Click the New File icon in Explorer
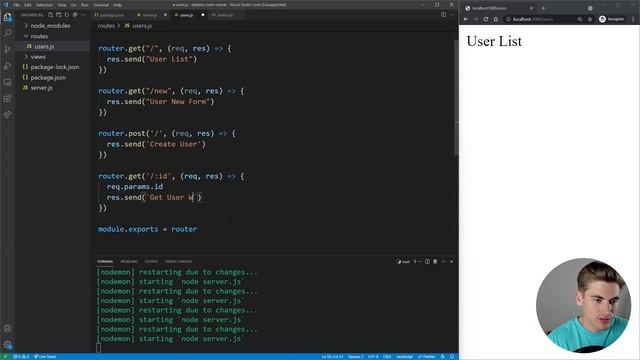Viewport: 640px width, 360px height. [x=51, y=15]
